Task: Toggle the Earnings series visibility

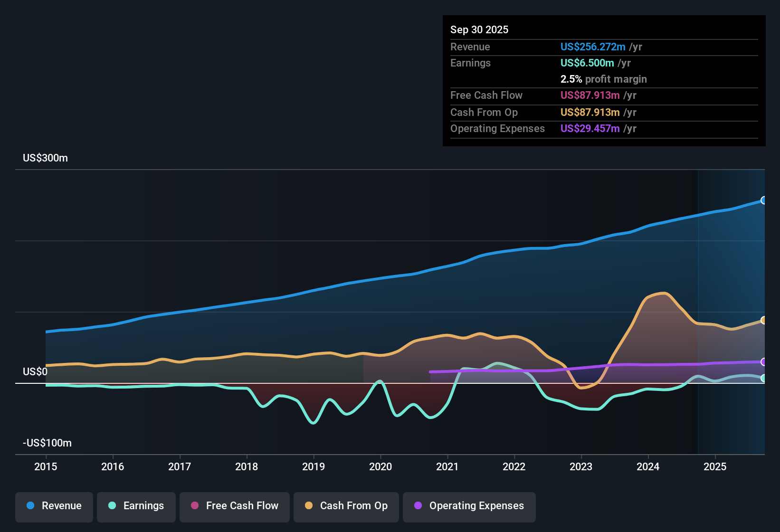Action: 136,506
